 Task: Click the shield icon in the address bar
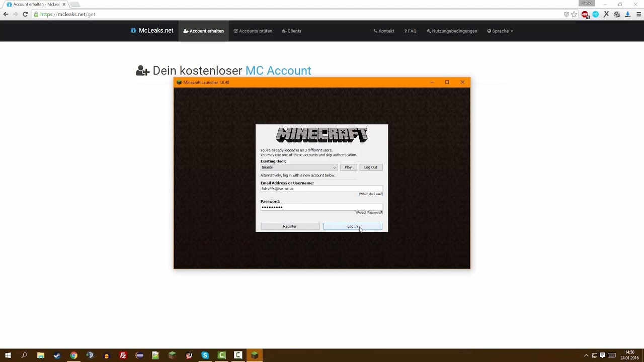click(x=567, y=14)
